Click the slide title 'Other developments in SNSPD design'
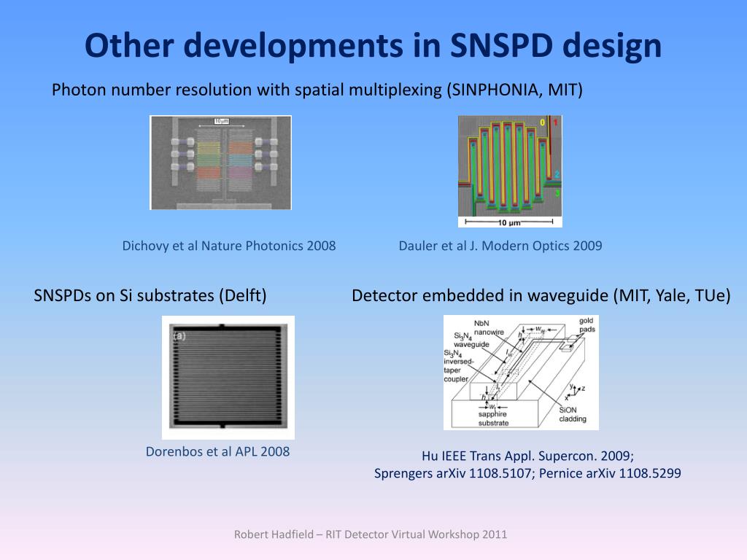Image resolution: width=747 pixels, height=560 pixels. click(x=373, y=46)
